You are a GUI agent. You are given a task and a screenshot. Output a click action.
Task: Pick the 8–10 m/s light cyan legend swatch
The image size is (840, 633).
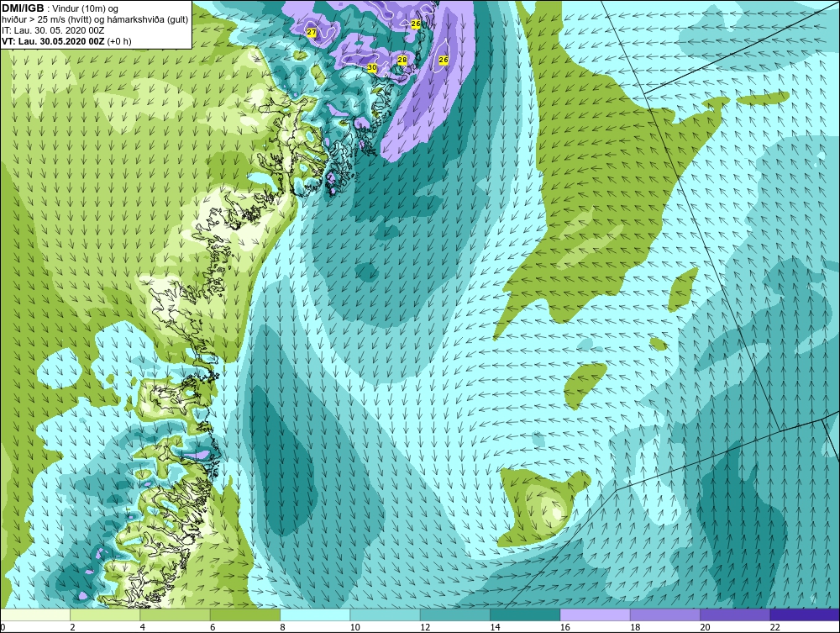315,615
